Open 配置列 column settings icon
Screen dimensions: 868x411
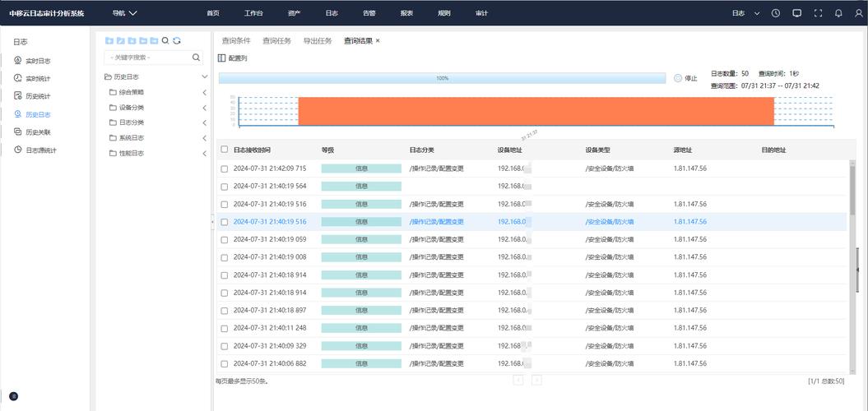[x=221, y=58]
